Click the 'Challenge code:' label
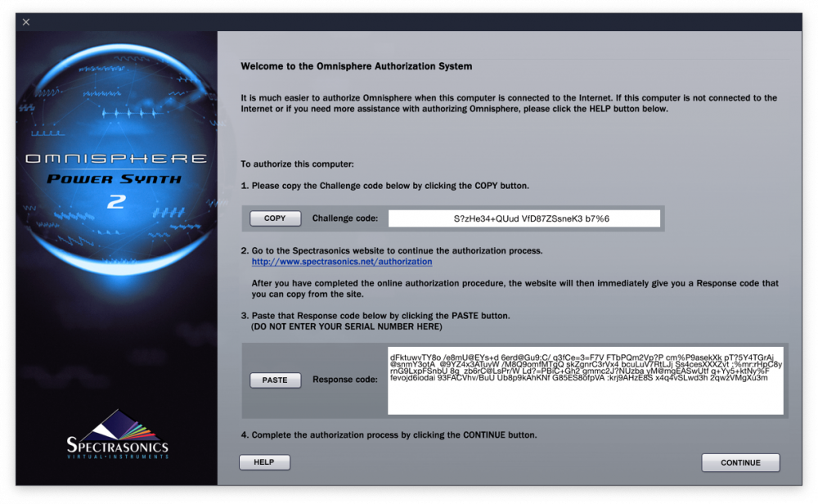The image size is (818, 504). pyautogui.click(x=345, y=218)
